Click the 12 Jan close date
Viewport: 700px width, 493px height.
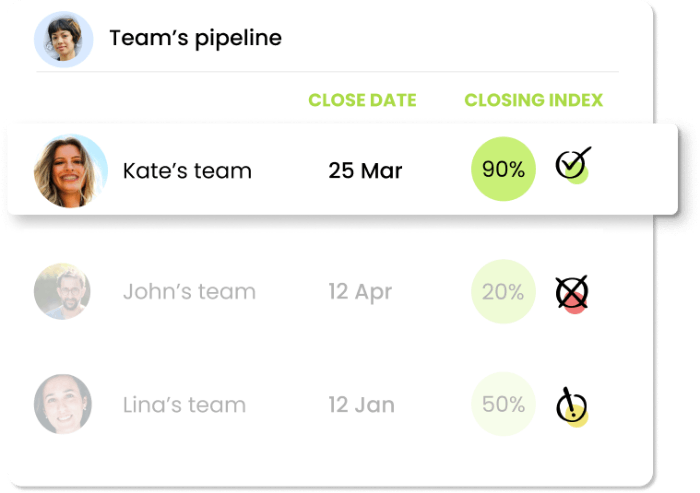click(362, 405)
